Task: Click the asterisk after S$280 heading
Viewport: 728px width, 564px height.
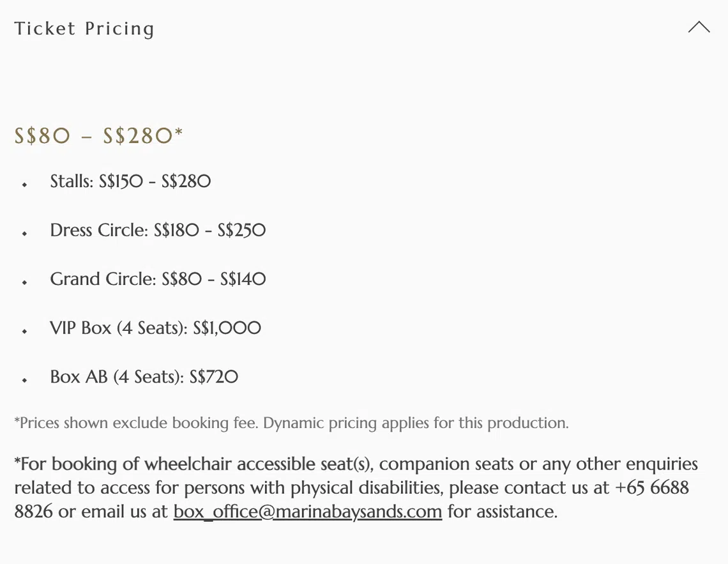Action: [x=179, y=132]
